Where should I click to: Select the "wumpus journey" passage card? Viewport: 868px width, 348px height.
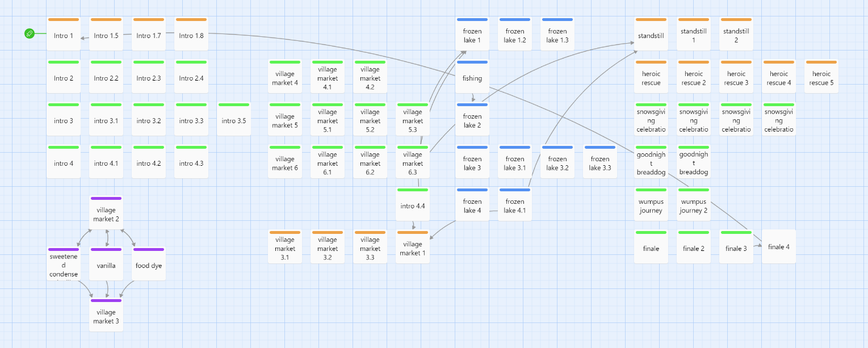[651, 204]
